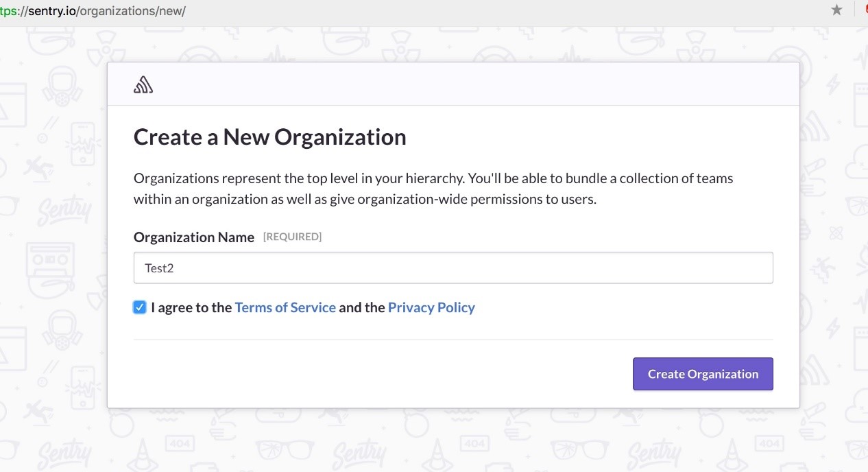The image size is (868, 472).
Task: Click the organizations description paragraph
Action: pyautogui.click(x=433, y=189)
